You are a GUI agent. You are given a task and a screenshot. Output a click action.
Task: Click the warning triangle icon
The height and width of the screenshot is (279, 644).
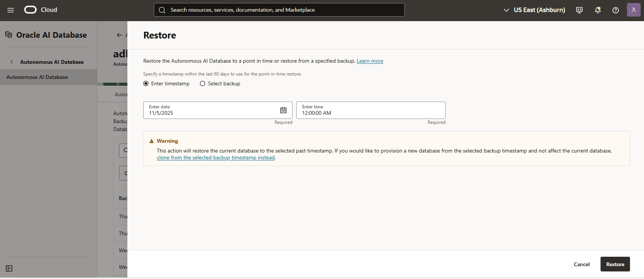coord(152,141)
